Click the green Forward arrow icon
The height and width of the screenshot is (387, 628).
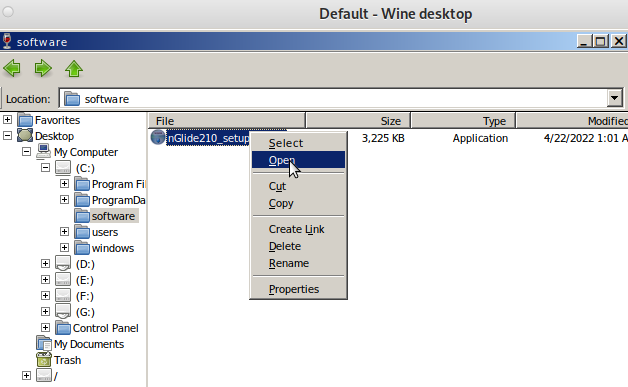point(43,68)
